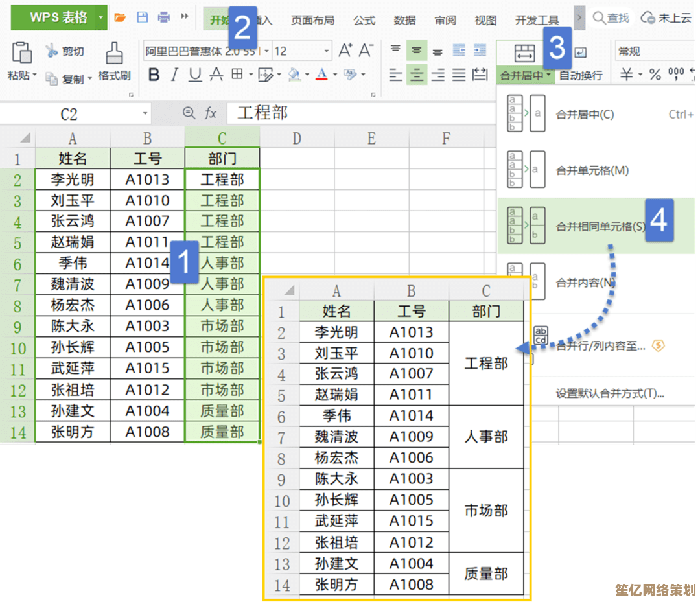
Task: Open the font size dropdown showing 12
Action: (327, 51)
